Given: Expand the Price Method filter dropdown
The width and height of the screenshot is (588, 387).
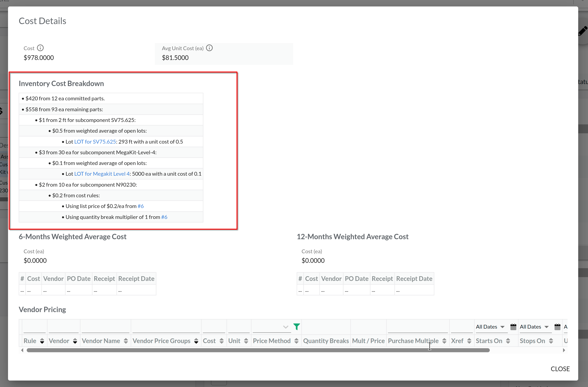Looking at the screenshot, I should click(x=286, y=327).
